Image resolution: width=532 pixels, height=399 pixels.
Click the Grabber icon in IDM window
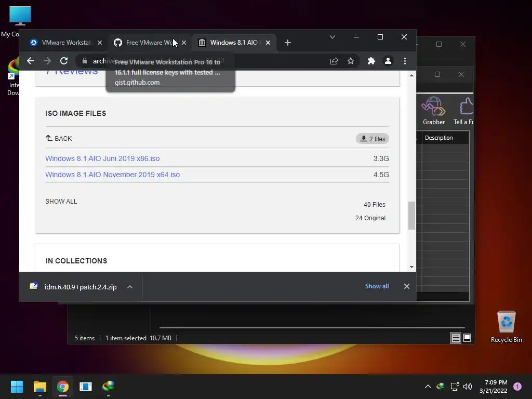point(434,111)
